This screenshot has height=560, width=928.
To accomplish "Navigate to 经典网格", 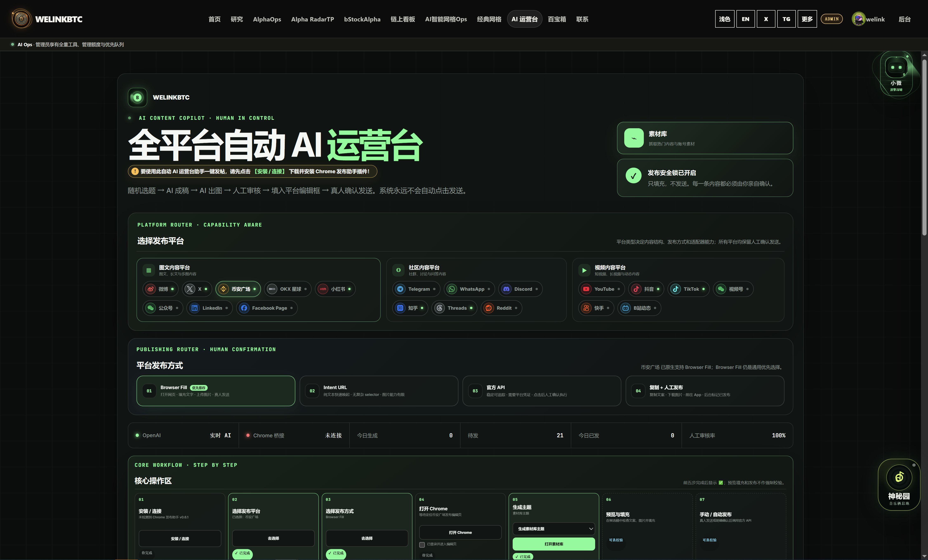I will [x=489, y=19].
